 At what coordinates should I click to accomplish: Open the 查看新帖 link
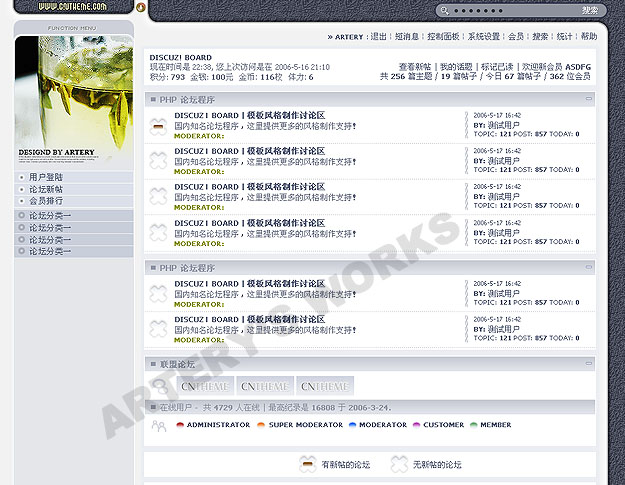pos(415,66)
